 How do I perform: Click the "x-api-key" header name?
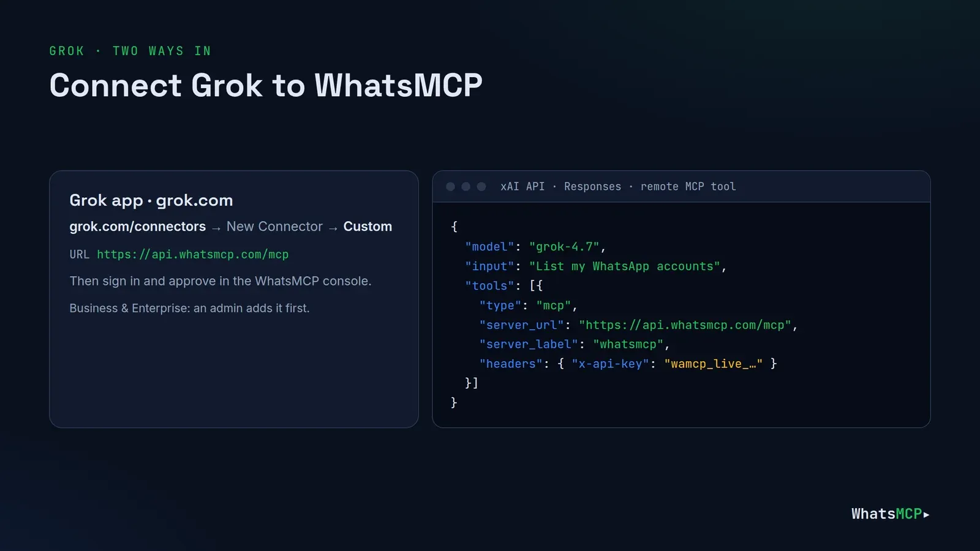[610, 364]
